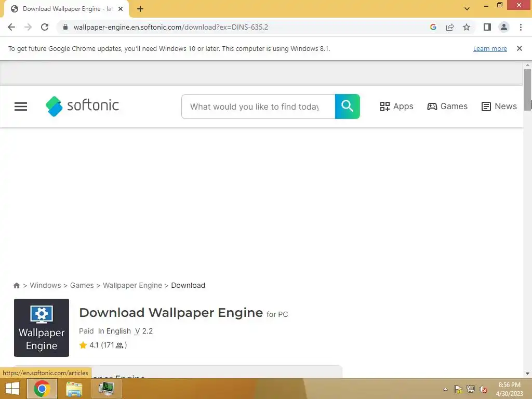Click scrollbar down arrow
Viewport: 532px width, 399px height.
click(527, 374)
